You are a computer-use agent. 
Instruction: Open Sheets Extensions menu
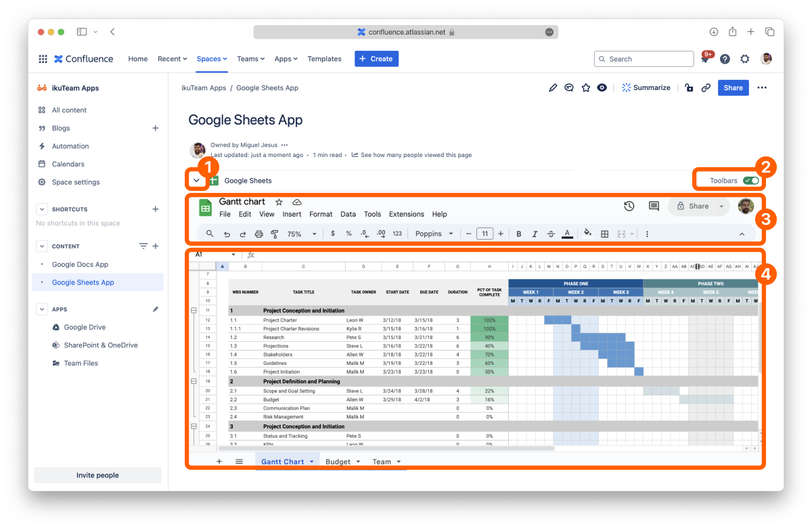click(x=407, y=214)
